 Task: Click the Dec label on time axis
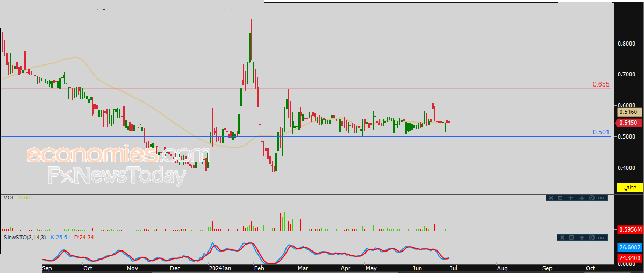coord(175,268)
